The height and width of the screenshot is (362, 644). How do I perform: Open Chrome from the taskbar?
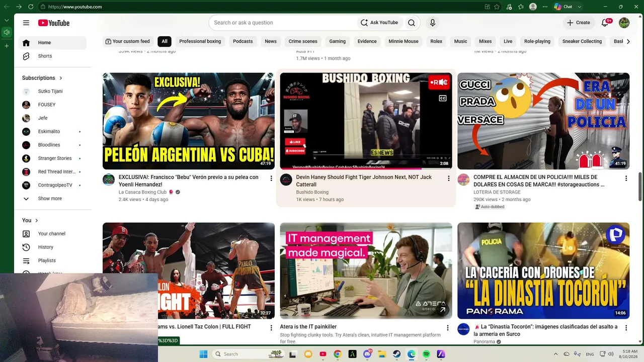click(338, 354)
